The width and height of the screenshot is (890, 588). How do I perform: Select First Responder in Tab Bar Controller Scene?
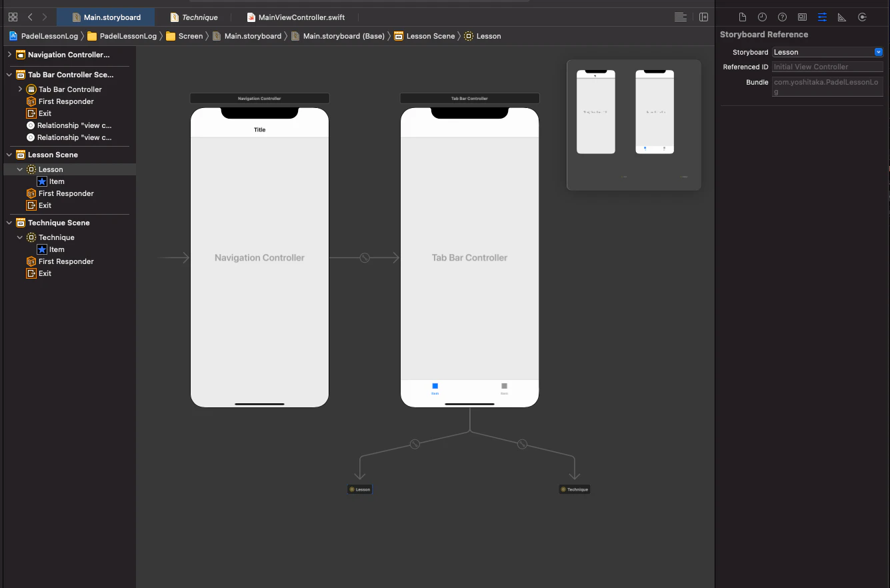pos(60,101)
